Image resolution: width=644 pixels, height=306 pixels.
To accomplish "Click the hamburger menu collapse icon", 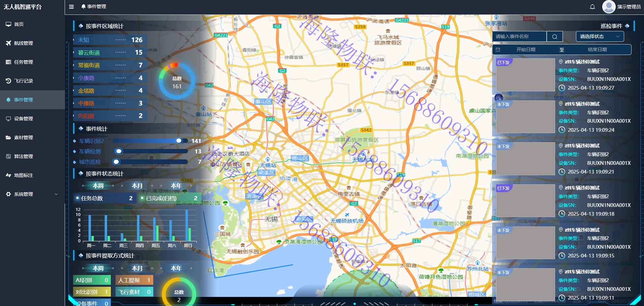I will tap(71, 7).
